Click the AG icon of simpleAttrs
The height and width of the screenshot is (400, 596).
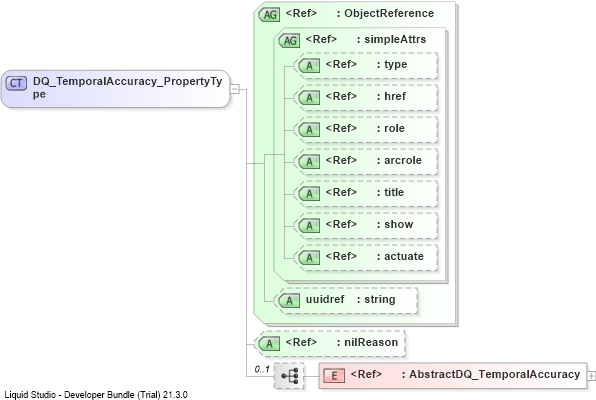point(290,41)
